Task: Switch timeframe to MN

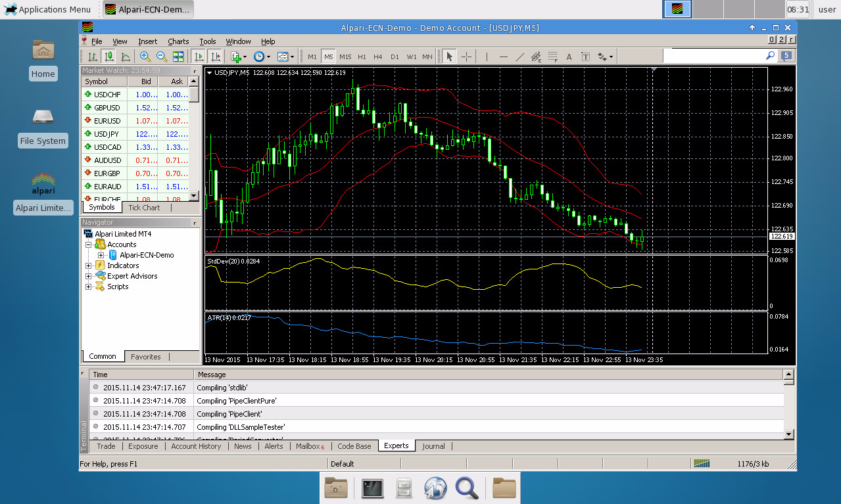Action: tap(427, 57)
